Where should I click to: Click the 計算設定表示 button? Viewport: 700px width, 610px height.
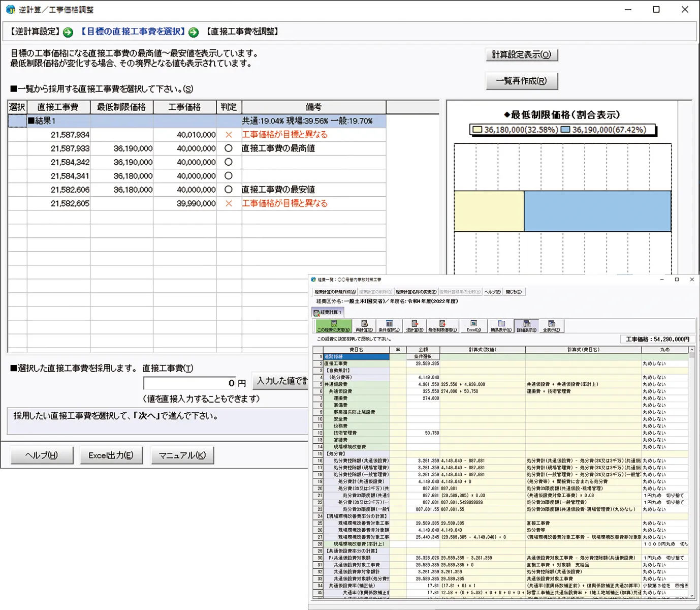point(521,55)
